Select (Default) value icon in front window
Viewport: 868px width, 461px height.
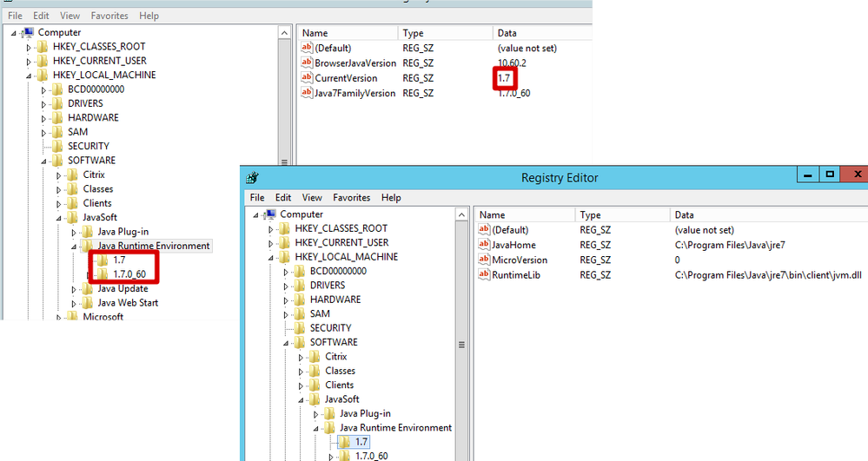pos(484,230)
